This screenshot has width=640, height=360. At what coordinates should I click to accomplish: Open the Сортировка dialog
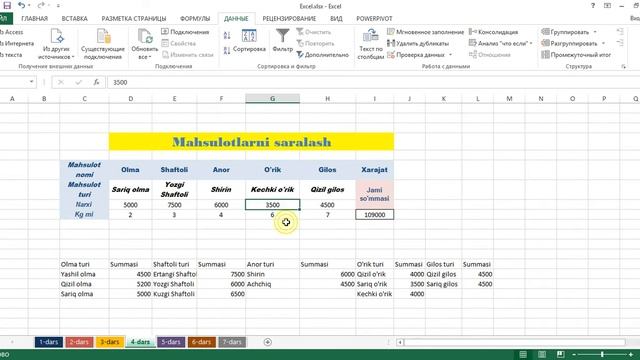(x=249, y=41)
